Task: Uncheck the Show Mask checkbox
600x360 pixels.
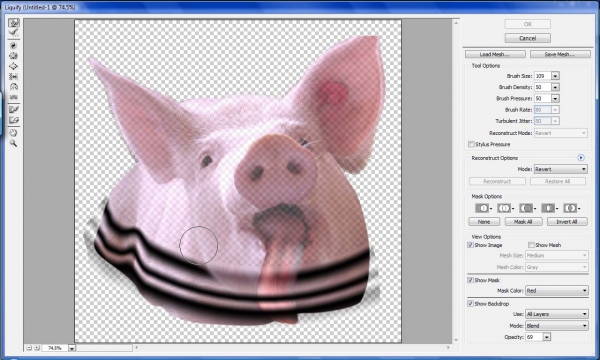Action: [x=471, y=280]
